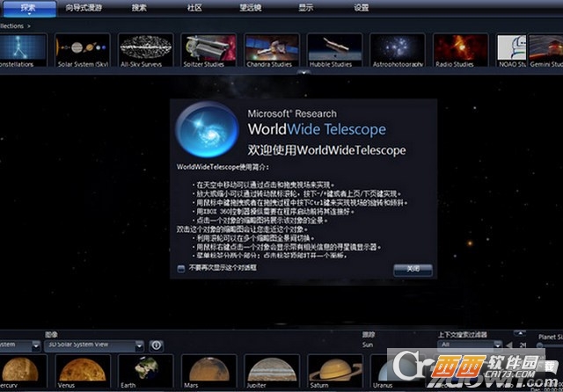Switch to the 搜索 search tab
This screenshot has height=392, width=563.
pos(139,8)
